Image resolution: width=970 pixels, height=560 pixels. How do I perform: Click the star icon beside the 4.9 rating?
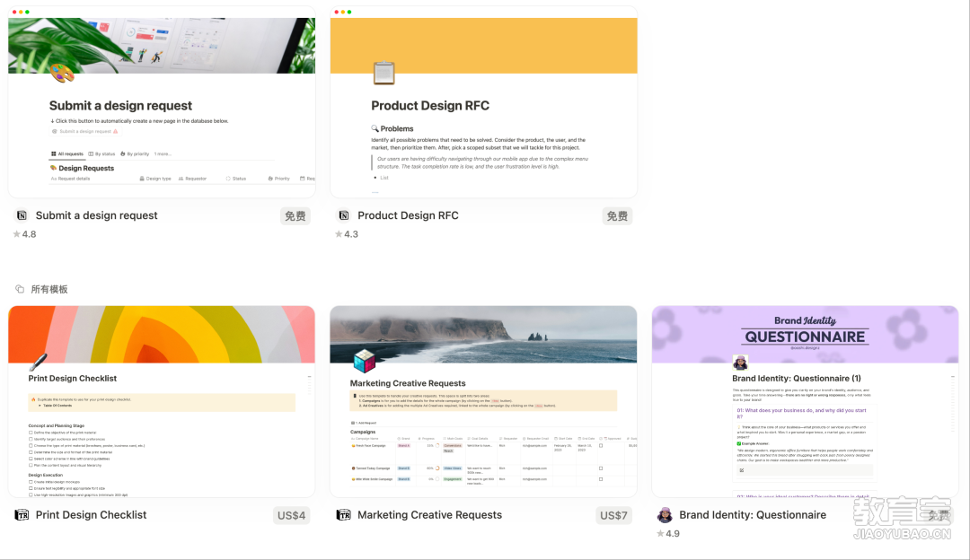click(660, 533)
